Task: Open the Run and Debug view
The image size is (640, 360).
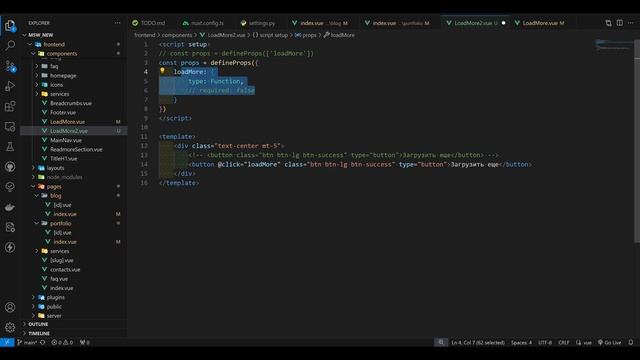Action: pos(10,86)
